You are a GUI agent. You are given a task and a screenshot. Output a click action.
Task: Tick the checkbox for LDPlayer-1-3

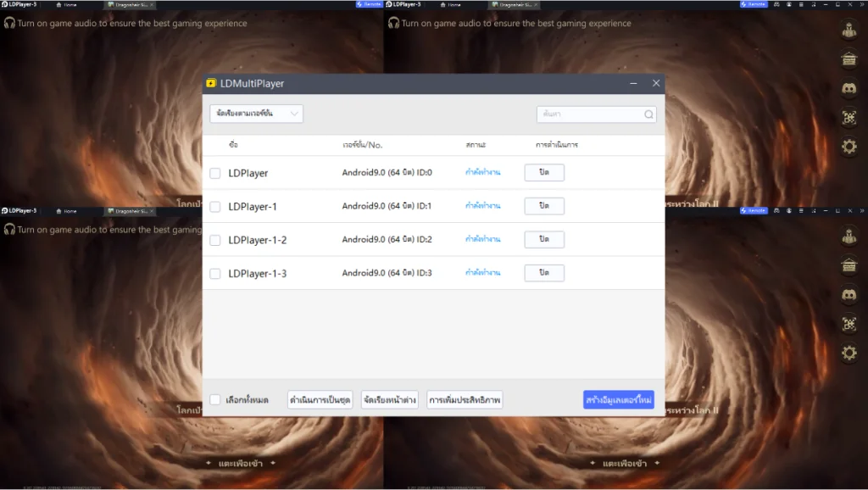pos(214,274)
